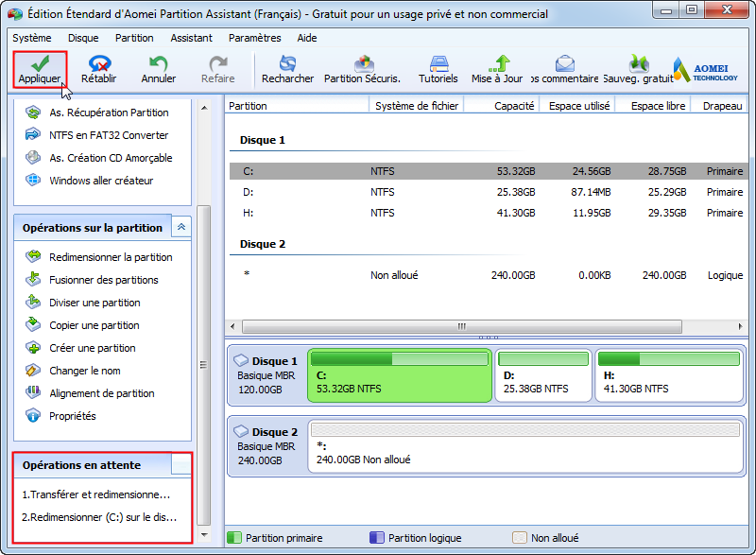This screenshot has height=555, width=756.
Task: Open partition Propriétés
Action: (60, 416)
